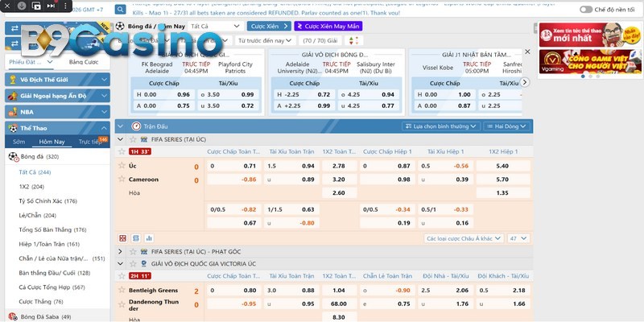Select the Hôm Nay tab

[x=52, y=142]
